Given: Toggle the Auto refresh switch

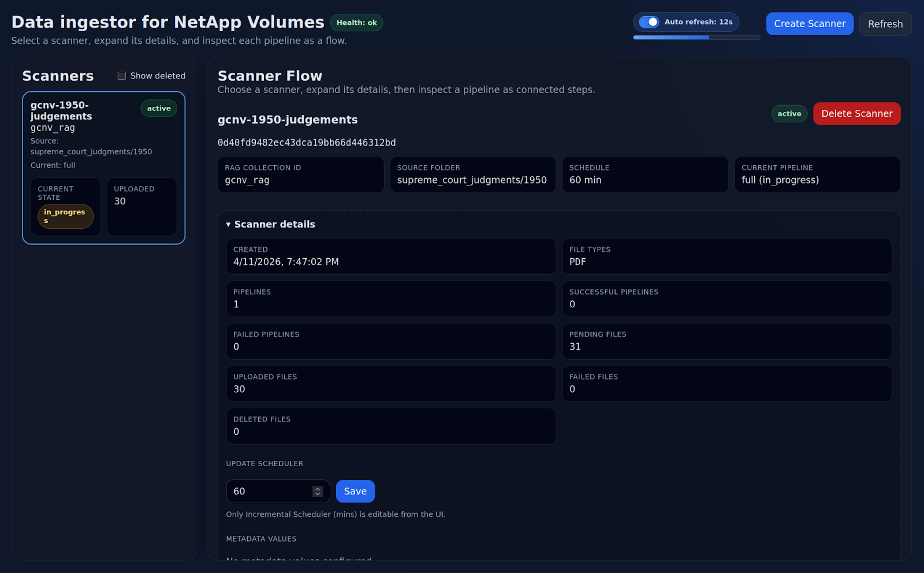Looking at the screenshot, I should pos(649,22).
